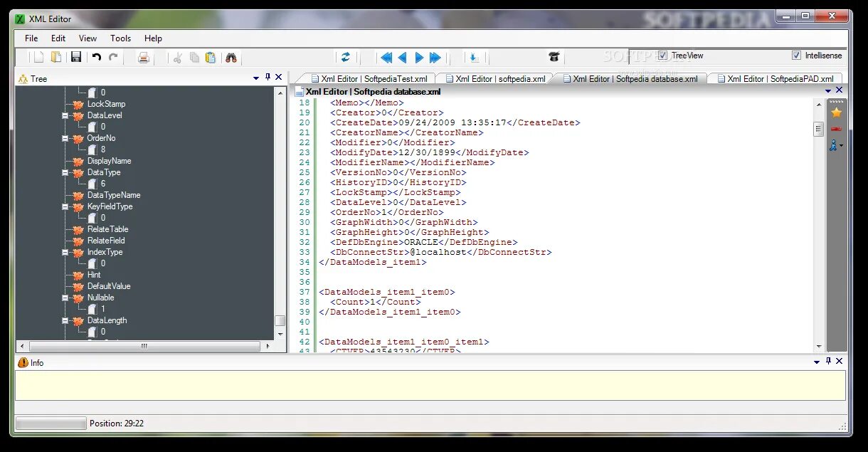Screen dimensions: 868x452
Task: Click the editor vertical scrollbar thumb
Action: click(x=819, y=129)
